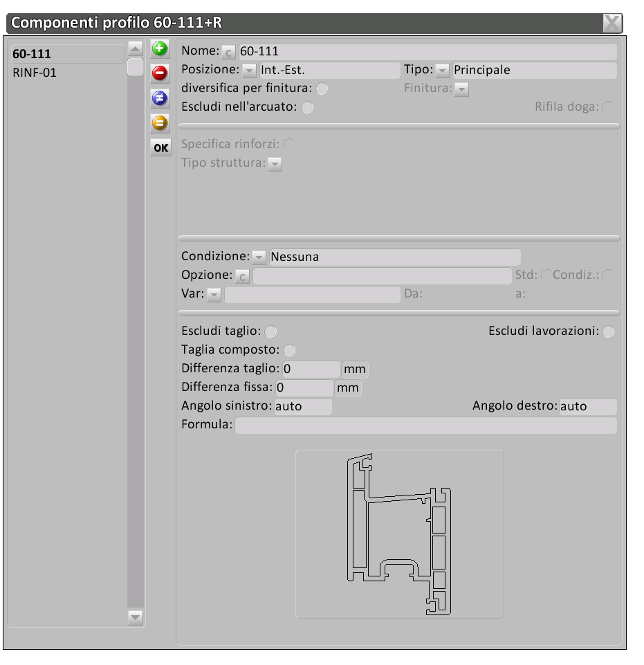Screen dimensions: 644x665
Task: Enable 'diversifica per finitura' option
Action: (322, 89)
